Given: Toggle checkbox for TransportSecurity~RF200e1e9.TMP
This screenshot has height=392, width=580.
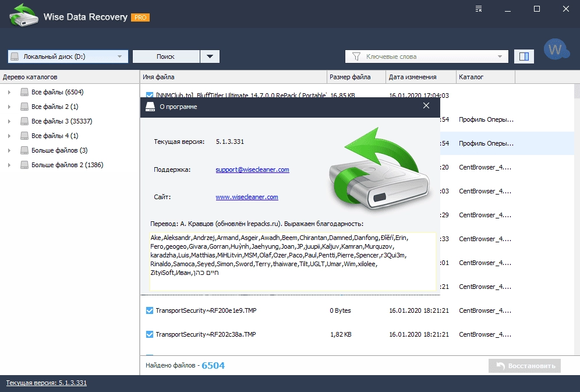Looking at the screenshot, I should [x=150, y=310].
